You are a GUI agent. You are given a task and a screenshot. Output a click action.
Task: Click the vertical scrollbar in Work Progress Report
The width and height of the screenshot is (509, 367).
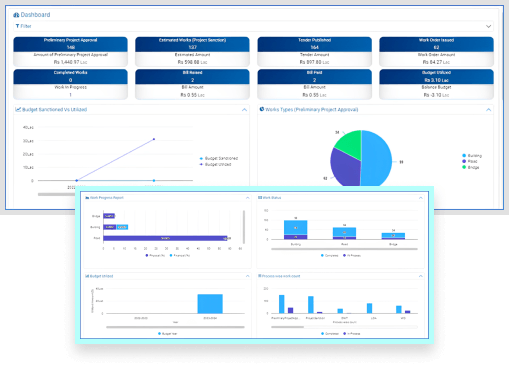pyautogui.click(x=244, y=227)
